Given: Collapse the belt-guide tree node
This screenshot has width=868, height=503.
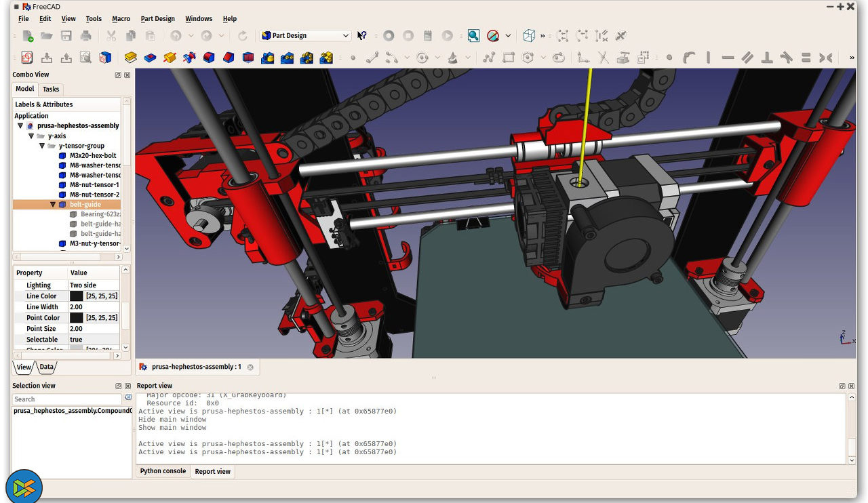Looking at the screenshot, I should [53, 205].
